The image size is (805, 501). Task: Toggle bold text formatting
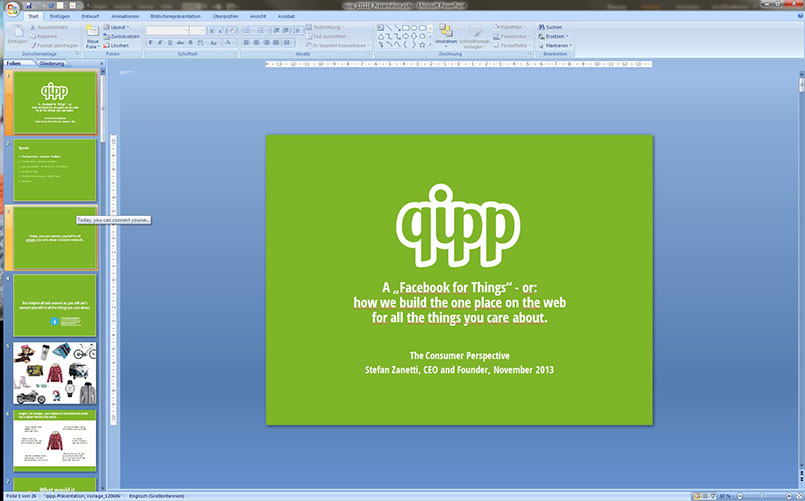coord(150,44)
